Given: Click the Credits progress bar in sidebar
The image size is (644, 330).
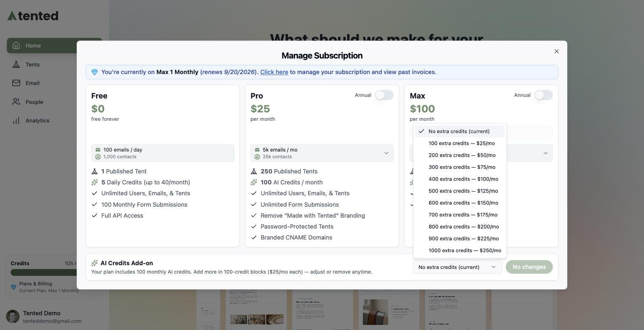Looking at the screenshot, I should [x=43, y=272].
